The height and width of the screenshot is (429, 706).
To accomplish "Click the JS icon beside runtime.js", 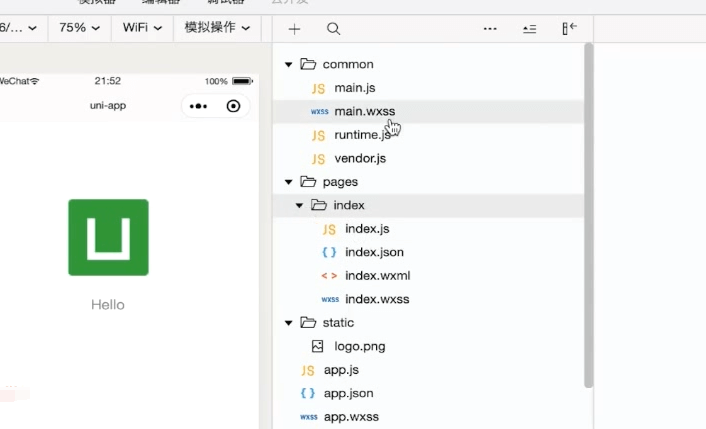I will tap(318, 135).
